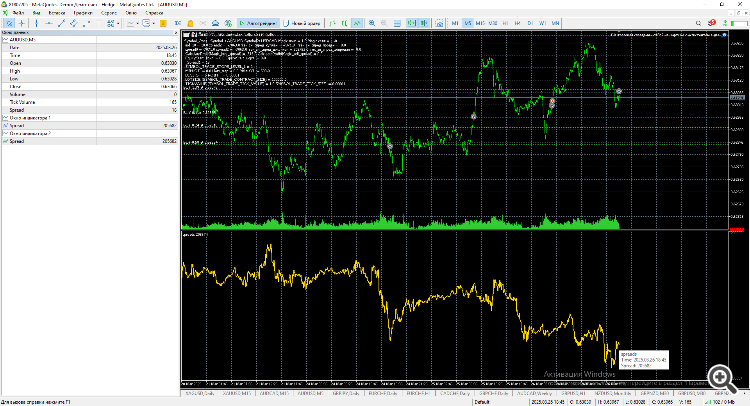Viewport: 750px width, 406px height.
Task: Select the crosshair cursor tool
Action: pyautogui.click(x=22, y=23)
